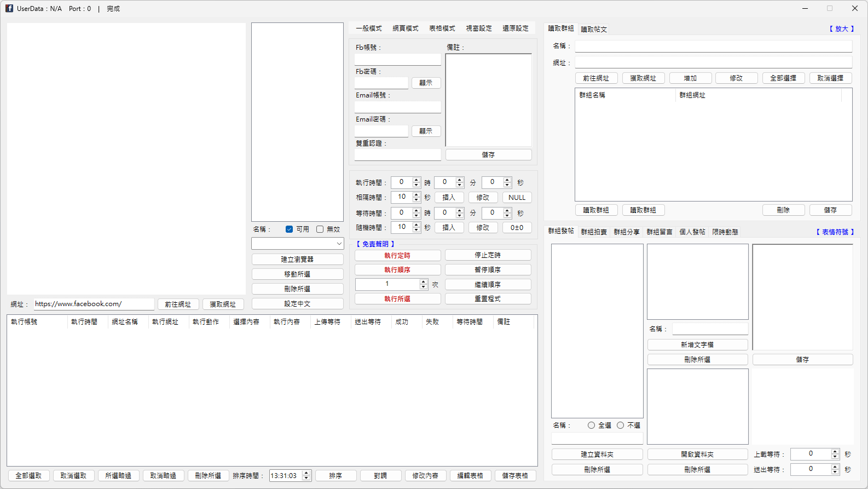Viewport: 868px width, 489px height.
Task: Click the 開啟資料夾 button
Action: click(x=697, y=455)
